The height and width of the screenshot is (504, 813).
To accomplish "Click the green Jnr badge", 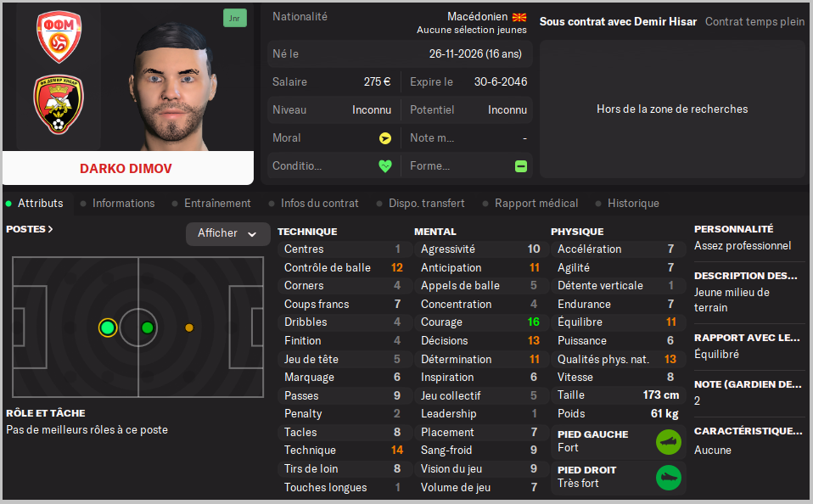I will pos(235,18).
